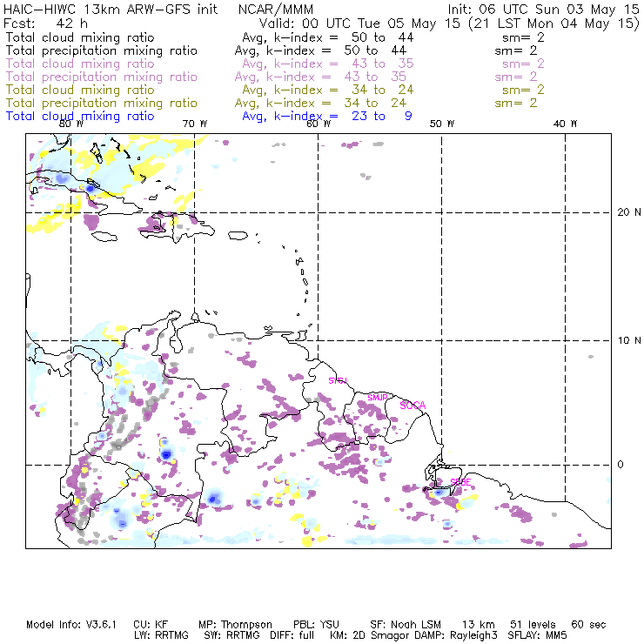Click purple Total precipitation mixing ratio legend line

[x=102, y=77]
